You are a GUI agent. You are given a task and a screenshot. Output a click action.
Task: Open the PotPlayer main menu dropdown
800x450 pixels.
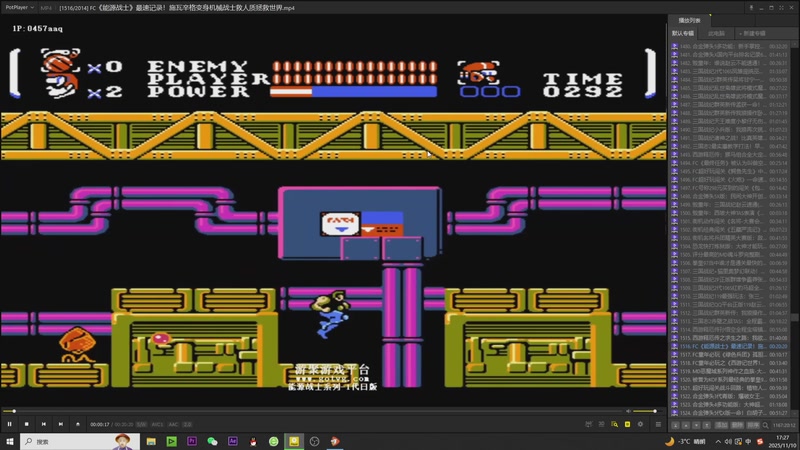click(19, 8)
